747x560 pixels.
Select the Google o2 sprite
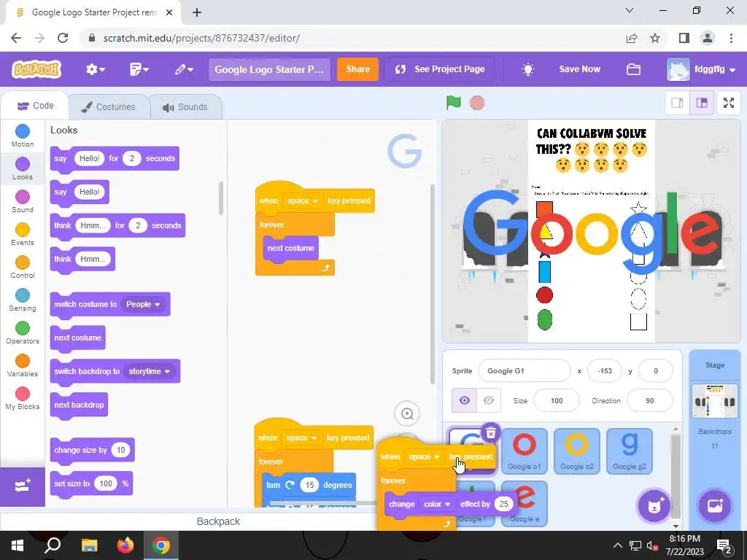tap(576, 451)
